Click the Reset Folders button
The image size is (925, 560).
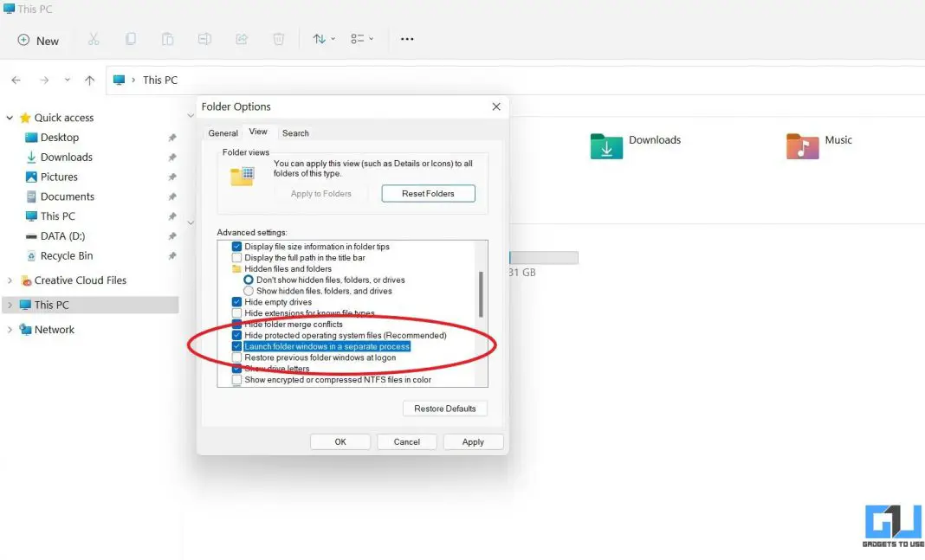click(x=428, y=193)
